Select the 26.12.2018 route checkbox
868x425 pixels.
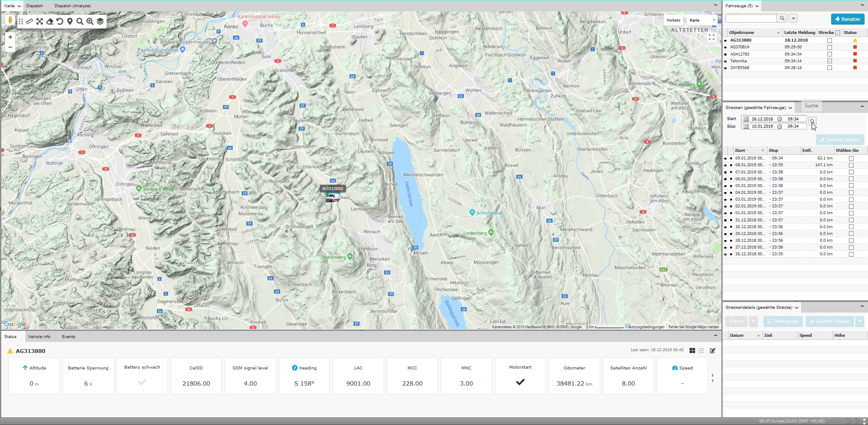point(851,254)
